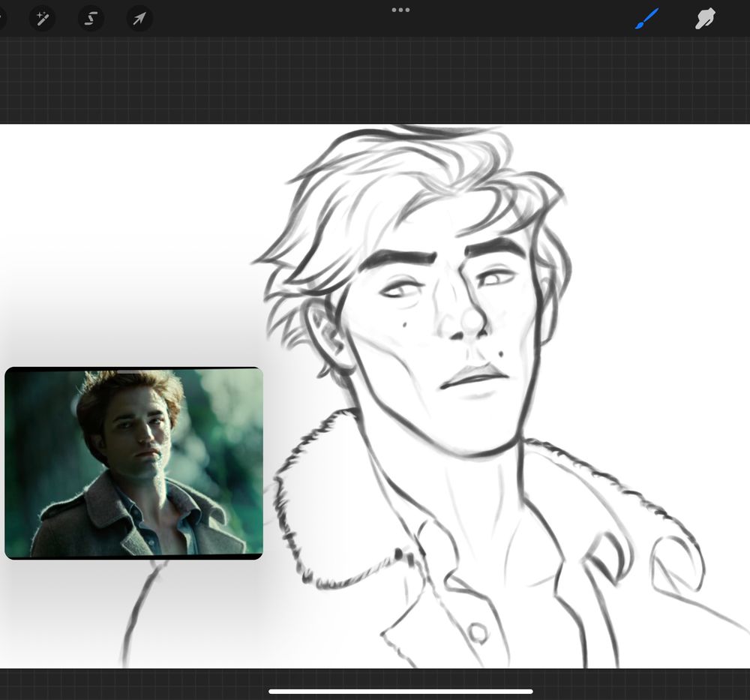Select the Smudge tool
The height and width of the screenshot is (700, 750).
click(x=705, y=18)
